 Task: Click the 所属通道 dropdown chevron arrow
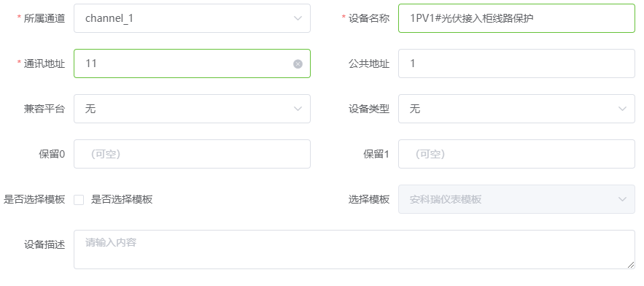(x=298, y=18)
